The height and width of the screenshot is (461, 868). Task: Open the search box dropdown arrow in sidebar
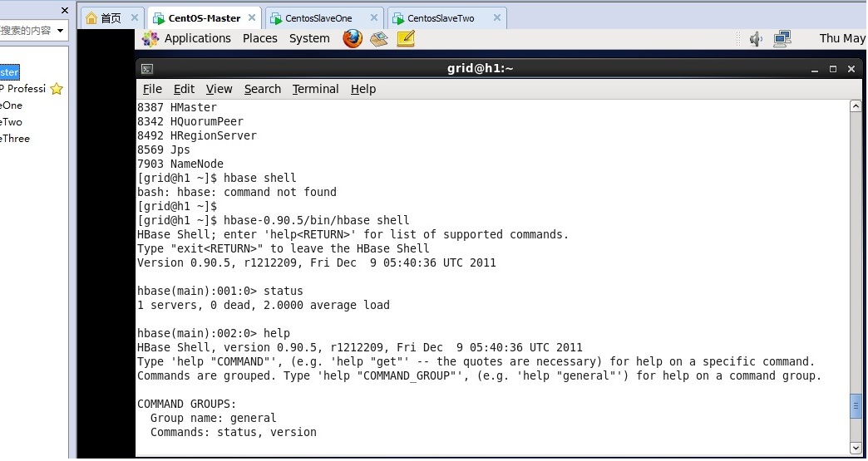(x=61, y=31)
